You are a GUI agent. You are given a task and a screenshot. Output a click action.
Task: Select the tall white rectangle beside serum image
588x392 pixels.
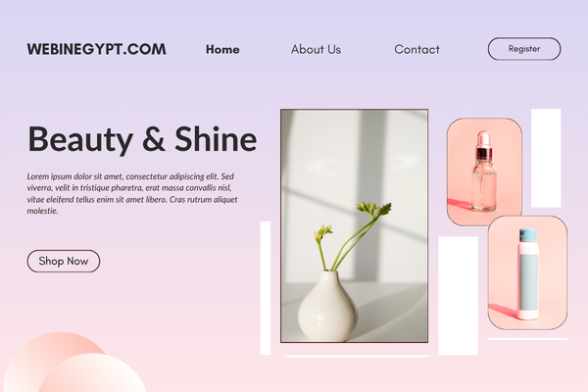click(546, 158)
